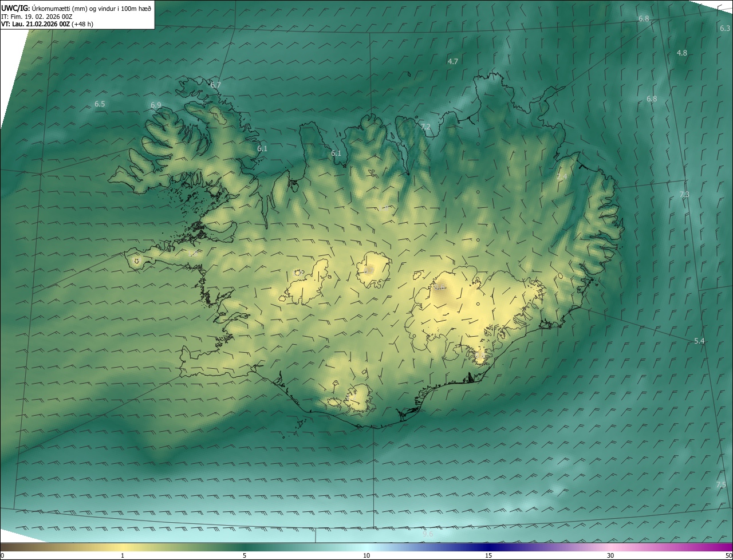Viewport: 733px width, 560px height.
Task: Click the colorbar tick label '5'
Action: pyautogui.click(x=245, y=555)
